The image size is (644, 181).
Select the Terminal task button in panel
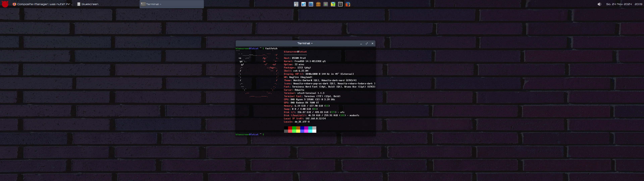click(172, 4)
